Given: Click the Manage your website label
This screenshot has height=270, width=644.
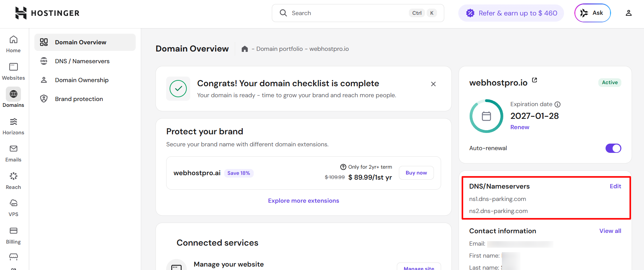Looking at the screenshot, I should 229,264.
